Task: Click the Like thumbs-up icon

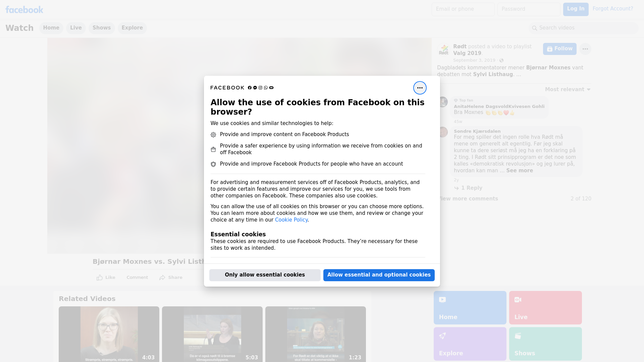Action: (100, 278)
